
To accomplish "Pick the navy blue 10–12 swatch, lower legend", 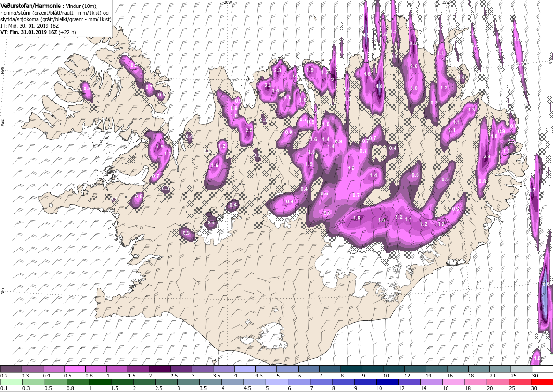I will click(x=387, y=382).
